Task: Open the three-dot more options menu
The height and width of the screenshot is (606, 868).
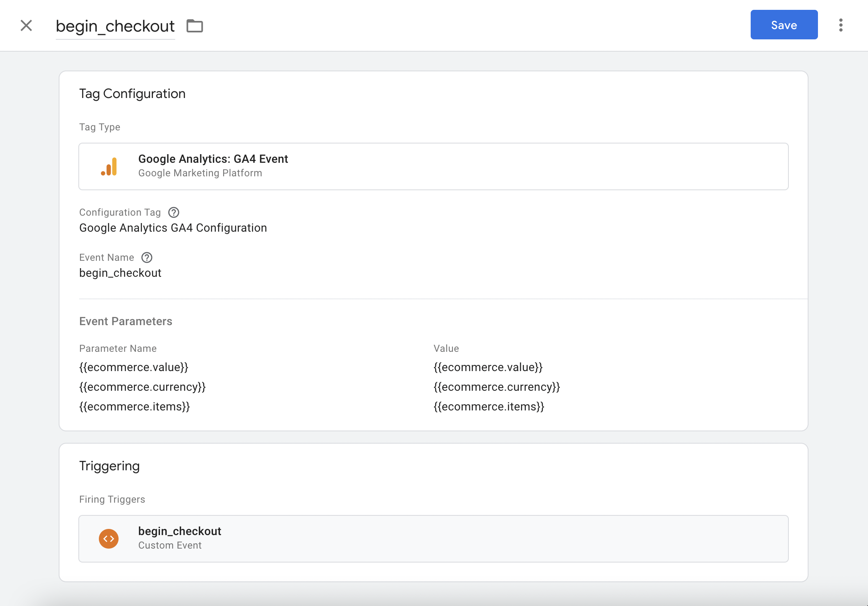Action: (x=841, y=25)
